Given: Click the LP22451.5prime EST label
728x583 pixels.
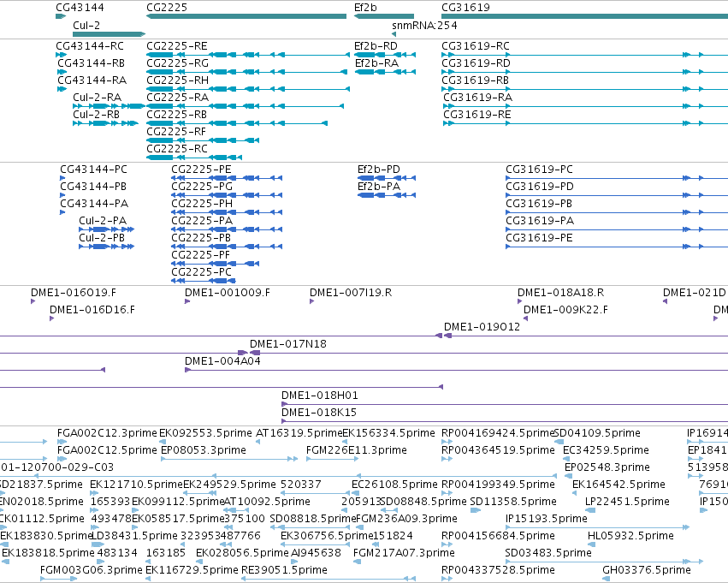Looking at the screenshot, I should click(627, 503).
